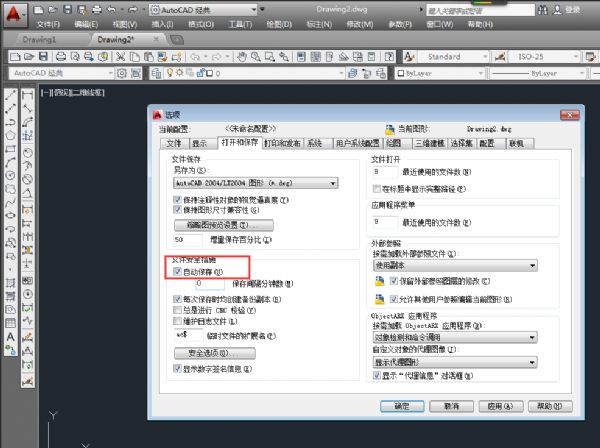Click the text style icon beside Standard
The height and width of the screenshot is (448, 600).
pyautogui.click(x=409, y=57)
